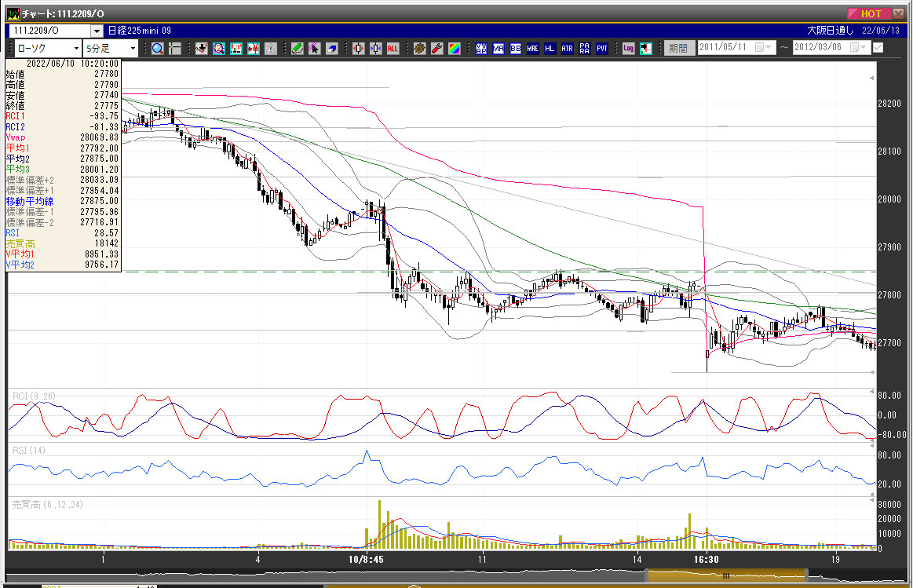This screenshot has width=913, height=588.
Task: Toggle the crosshair cursor tool
Action: click(175, 49)
